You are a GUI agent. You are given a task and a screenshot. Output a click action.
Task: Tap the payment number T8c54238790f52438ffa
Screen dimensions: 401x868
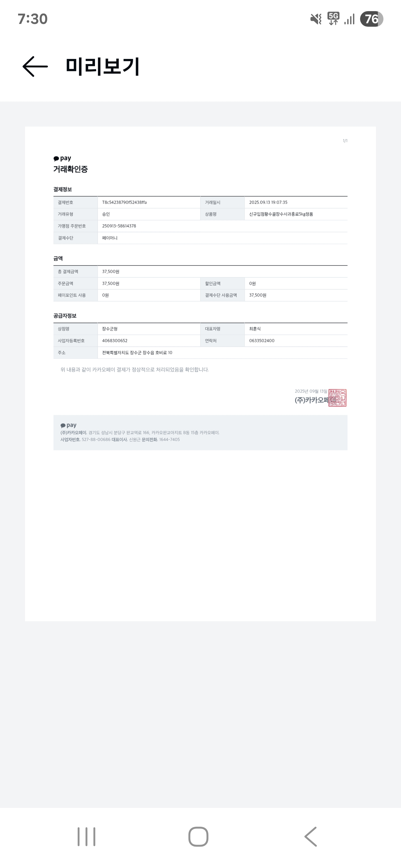(124, 203)
